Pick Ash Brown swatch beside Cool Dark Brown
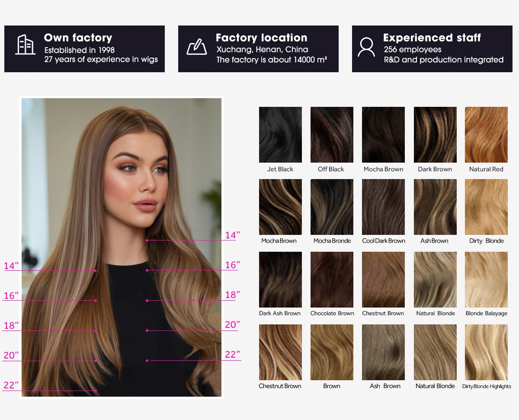The image size is (519, 420). pyautogui.click(x=435, y=207)
